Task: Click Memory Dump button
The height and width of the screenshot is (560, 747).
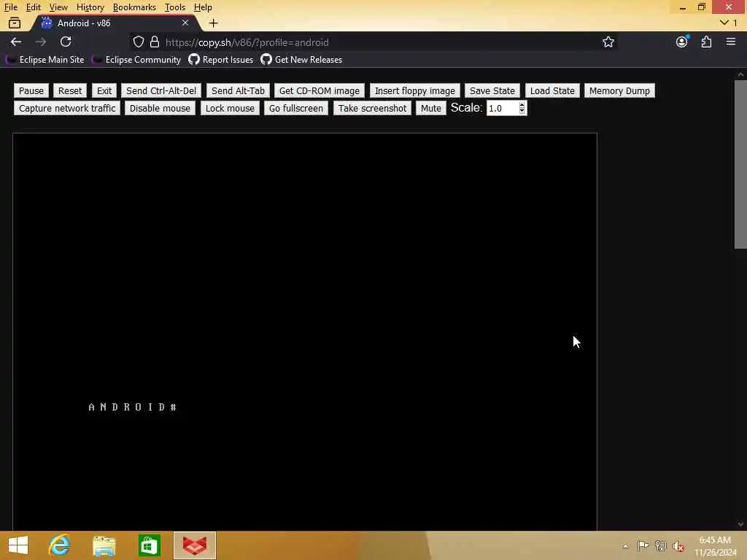Action: pyautogui.click(x=620, y=90)
